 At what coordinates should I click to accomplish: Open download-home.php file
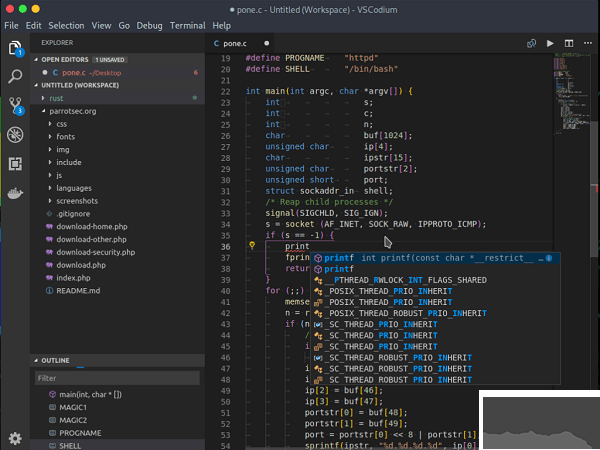tap(92, 227)
